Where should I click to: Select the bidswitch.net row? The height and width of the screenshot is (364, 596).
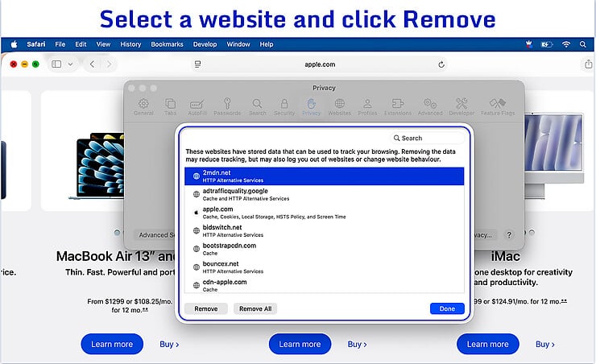[x=325, y=231]
